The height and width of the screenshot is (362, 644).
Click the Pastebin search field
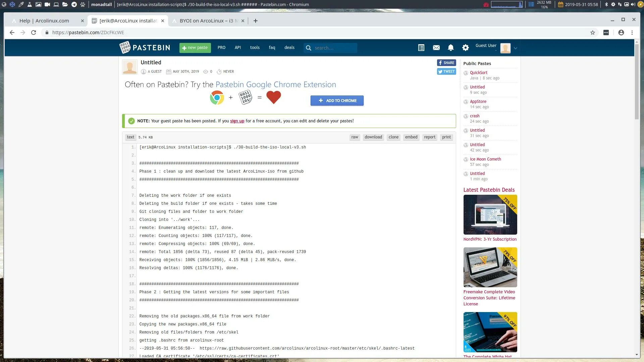pos(334,48)
